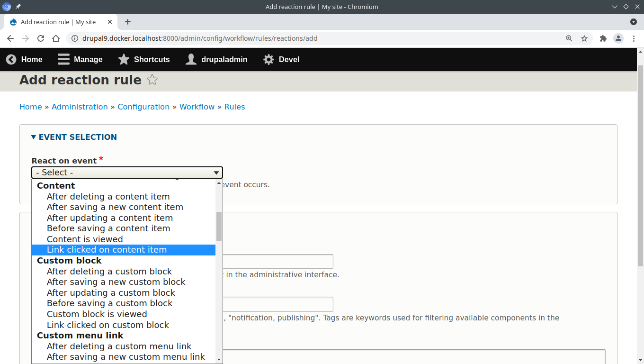Open the Devel toolbar item
This screenshot has height=364, width=644.
[281, 59]
